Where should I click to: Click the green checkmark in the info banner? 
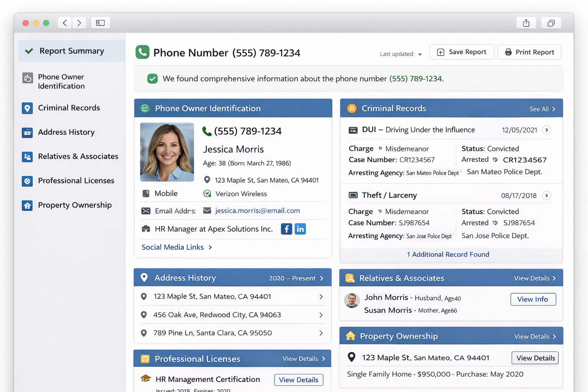[152, 79]
